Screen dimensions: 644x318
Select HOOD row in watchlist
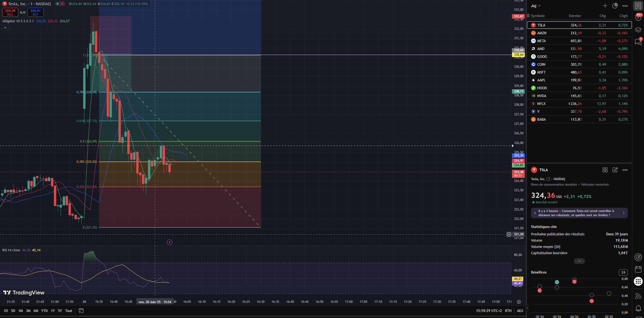pos(579,88)
